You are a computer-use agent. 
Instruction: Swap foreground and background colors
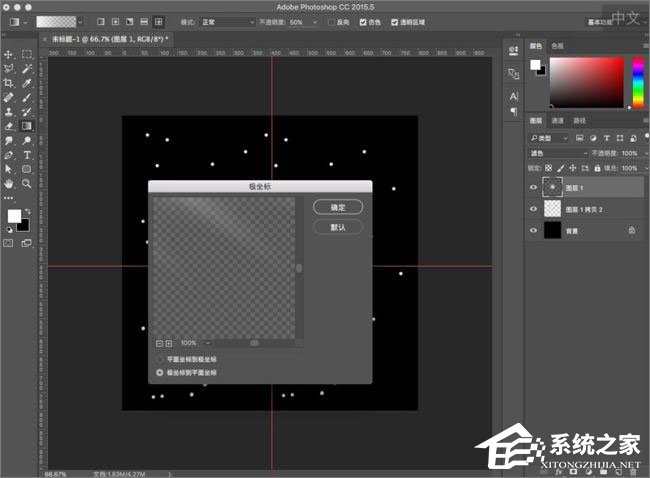(x=27, y=211)
